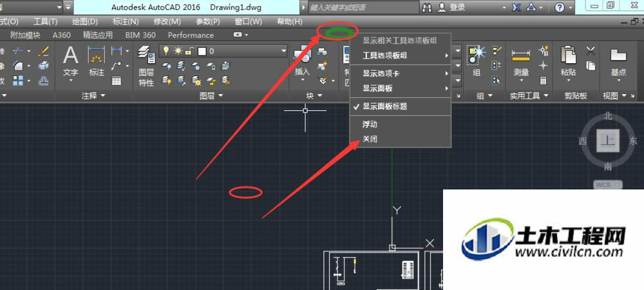Select the Explode tool
644x290 pixels.
tap(43, 66)
